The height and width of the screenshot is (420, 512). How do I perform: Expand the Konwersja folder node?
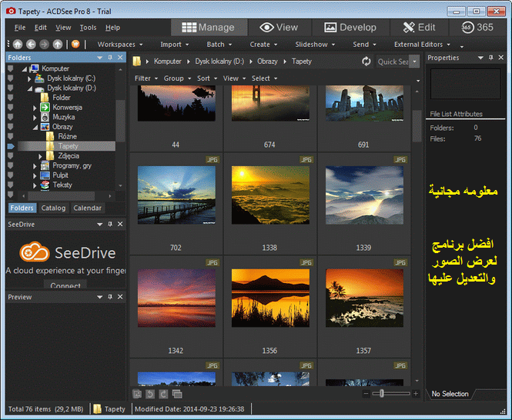tap(35, 108)
